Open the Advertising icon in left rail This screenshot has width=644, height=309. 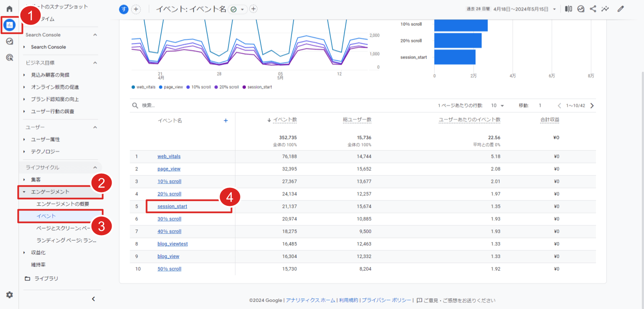(9, 58)
